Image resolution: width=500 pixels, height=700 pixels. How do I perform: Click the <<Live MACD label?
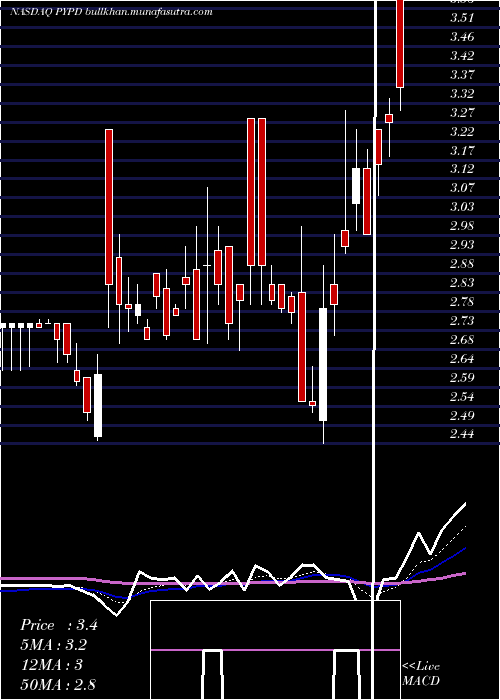pos(421,673)
